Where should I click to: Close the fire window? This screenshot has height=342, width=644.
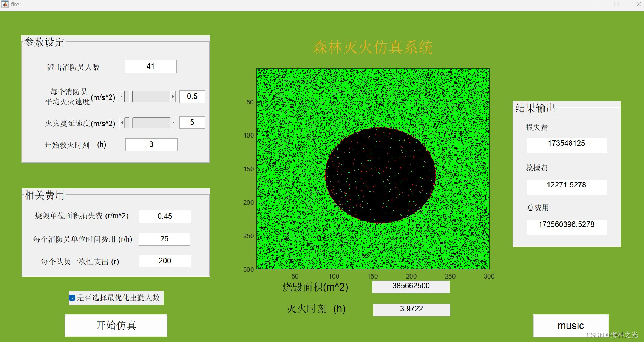[638, 4]
